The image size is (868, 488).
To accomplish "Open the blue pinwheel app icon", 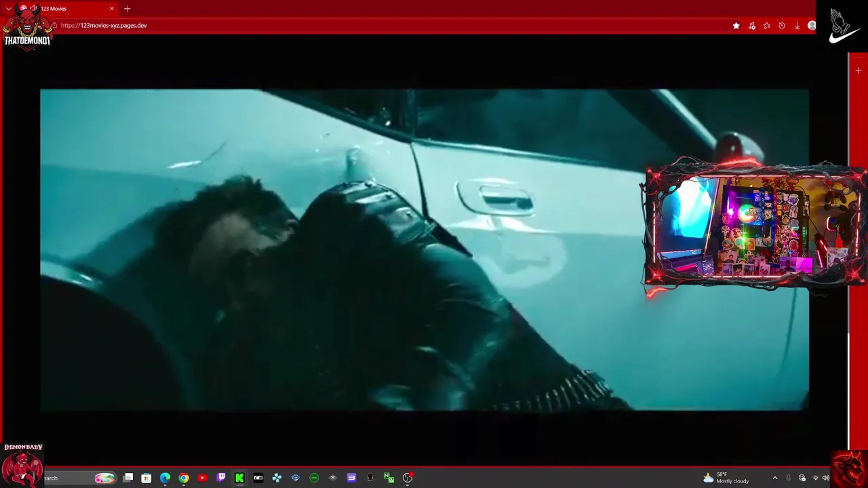I will 277,478.
